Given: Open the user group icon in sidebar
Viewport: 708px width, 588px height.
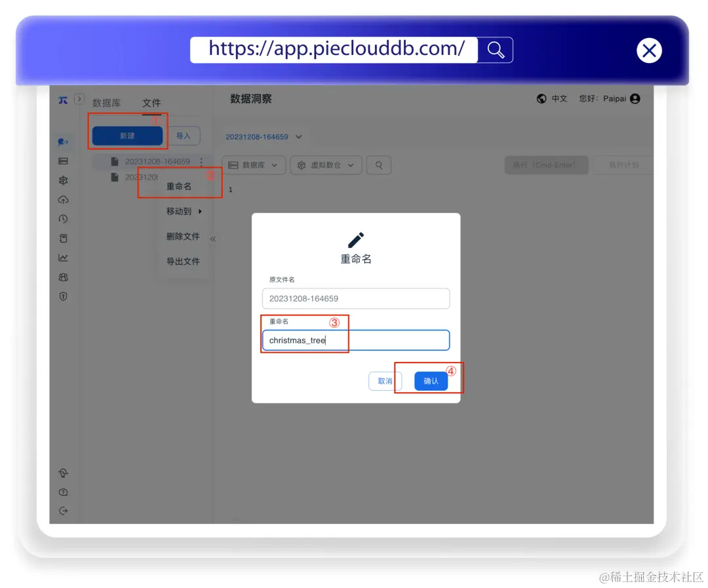Looking at the screenshot, I should [x=63, y=277].
